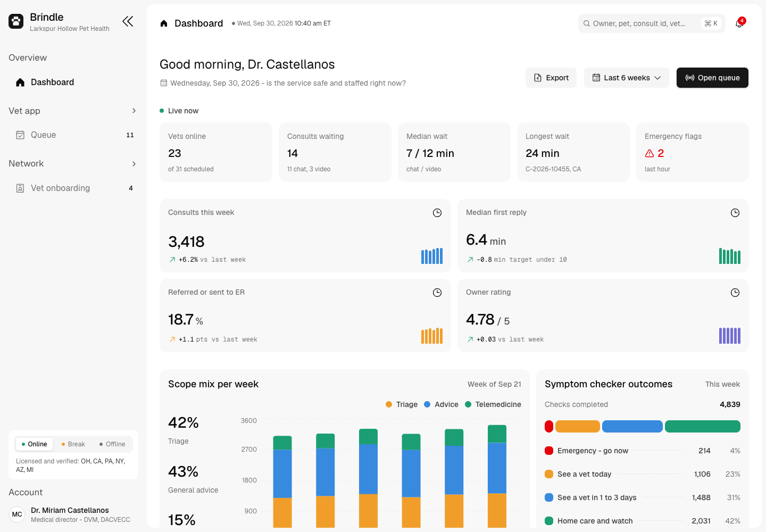The image size is (766, 532).
Task: Focus the owner, pet, consult search field
Action: 652,23
